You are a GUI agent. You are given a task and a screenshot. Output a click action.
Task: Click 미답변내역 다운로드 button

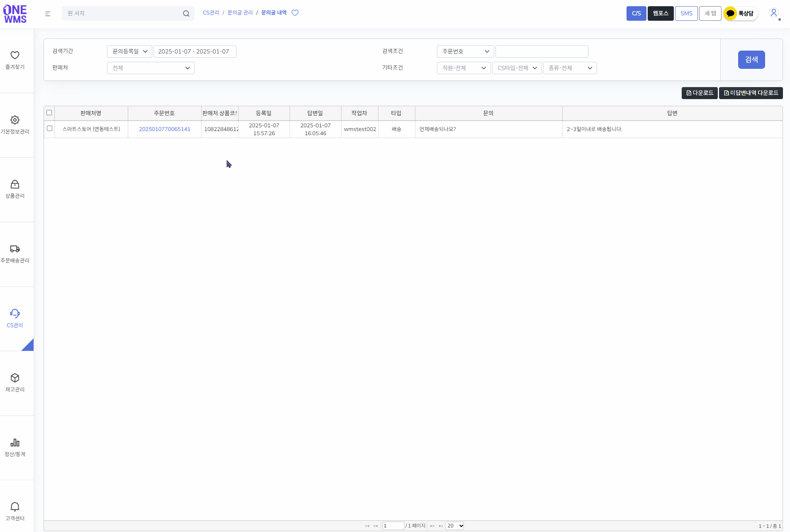coord(751,93)
